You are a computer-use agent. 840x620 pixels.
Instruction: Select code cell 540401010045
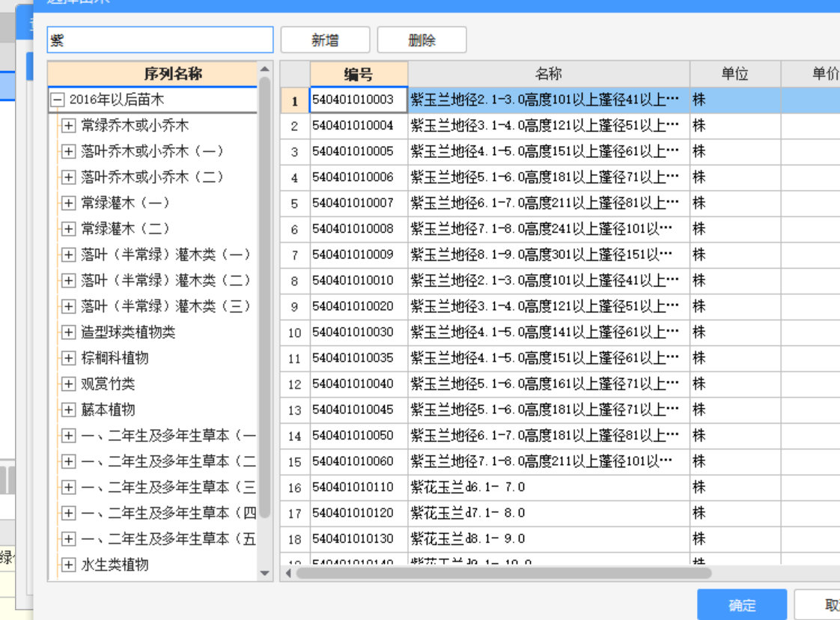pyautogui.click(x=359, y=410)
